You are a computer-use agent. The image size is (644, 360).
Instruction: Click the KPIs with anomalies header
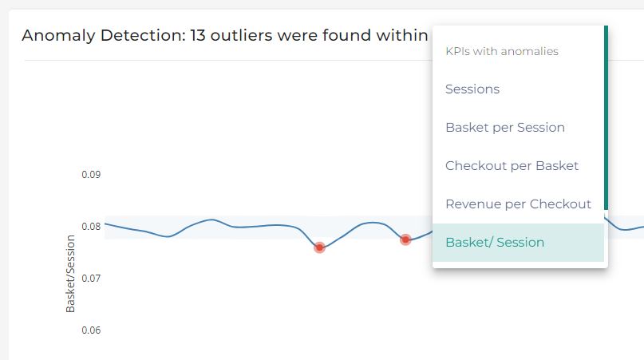[x=502, y=51]
